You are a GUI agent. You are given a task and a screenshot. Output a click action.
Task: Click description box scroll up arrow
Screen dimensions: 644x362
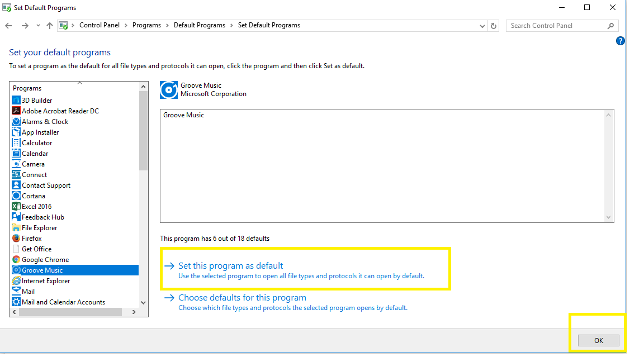tap(608, 115)
